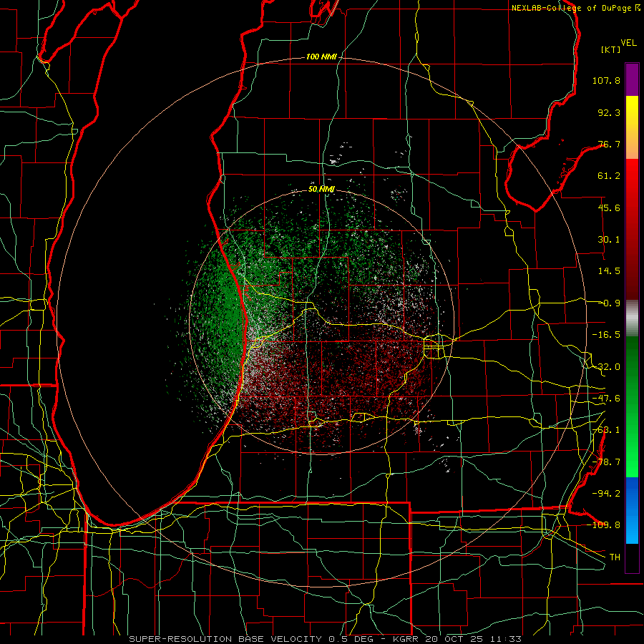644x644 pixels.
Task: Click the VEL legend title
Action: (629, 43)
